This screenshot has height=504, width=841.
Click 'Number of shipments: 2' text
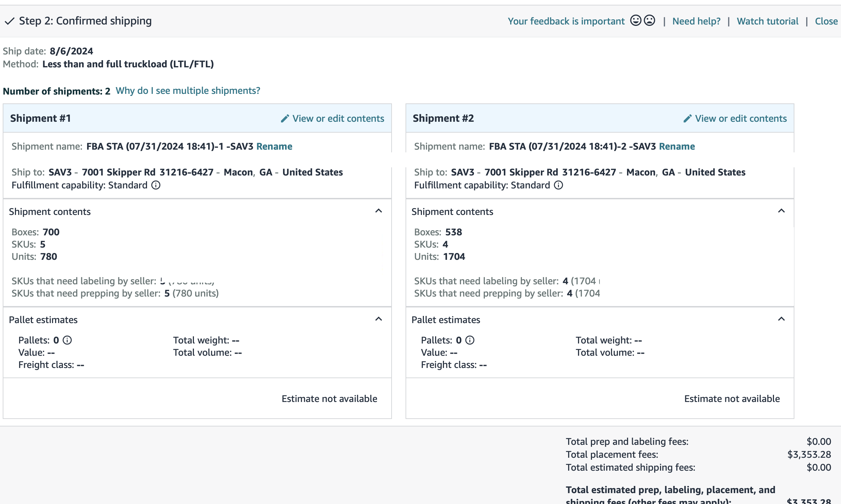(x=56, y=91)
